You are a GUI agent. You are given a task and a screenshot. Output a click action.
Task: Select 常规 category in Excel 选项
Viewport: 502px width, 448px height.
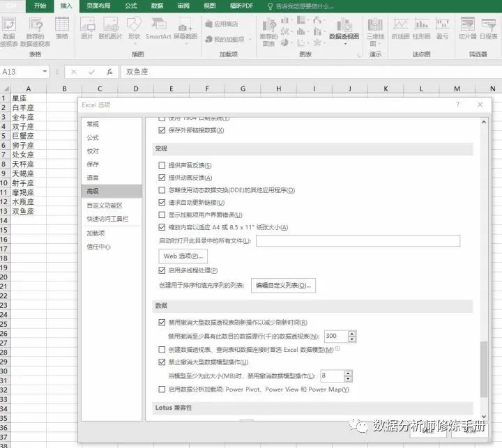(x=112, y=124)
